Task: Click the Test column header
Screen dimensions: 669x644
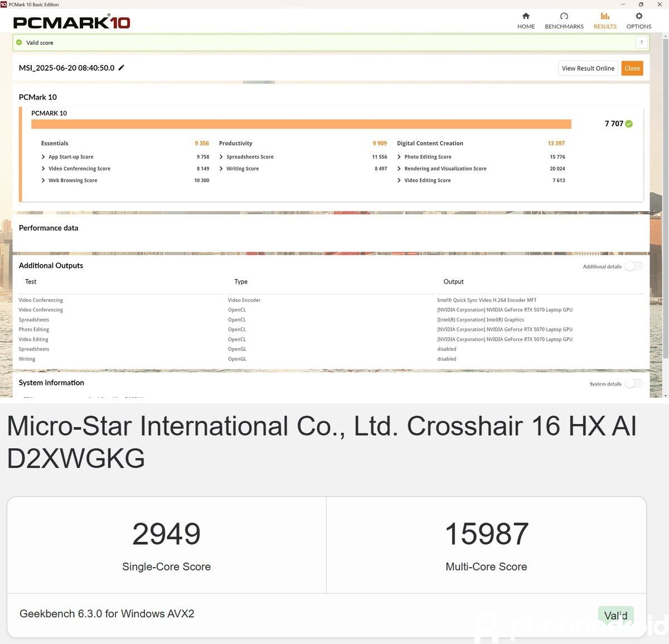Action: [x=31, y=282]
